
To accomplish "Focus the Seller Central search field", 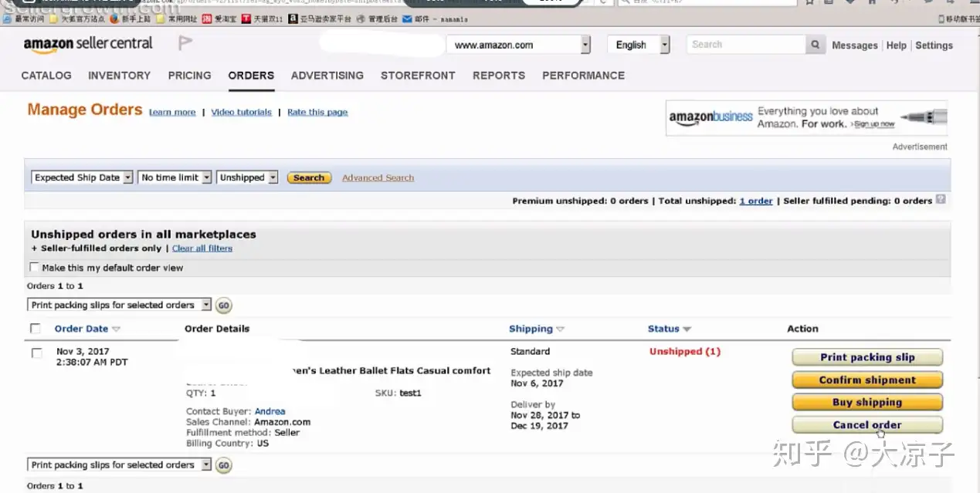I will 745,45.
